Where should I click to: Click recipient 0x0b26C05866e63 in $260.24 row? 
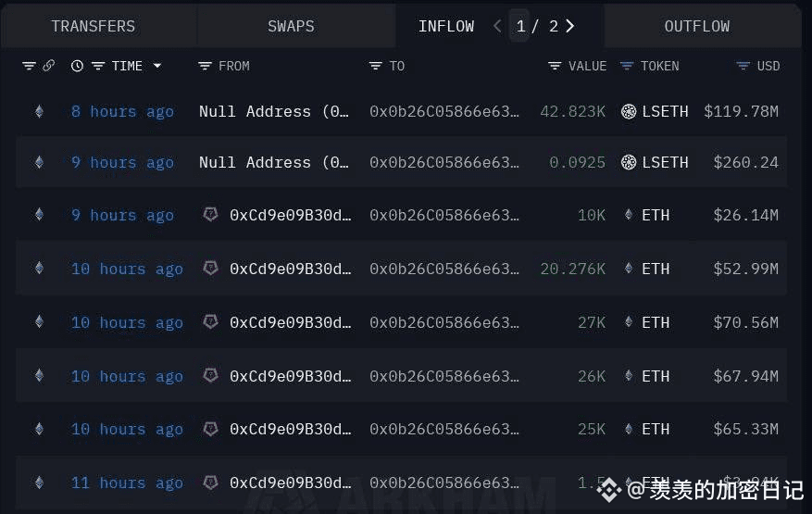coord(444,163)
